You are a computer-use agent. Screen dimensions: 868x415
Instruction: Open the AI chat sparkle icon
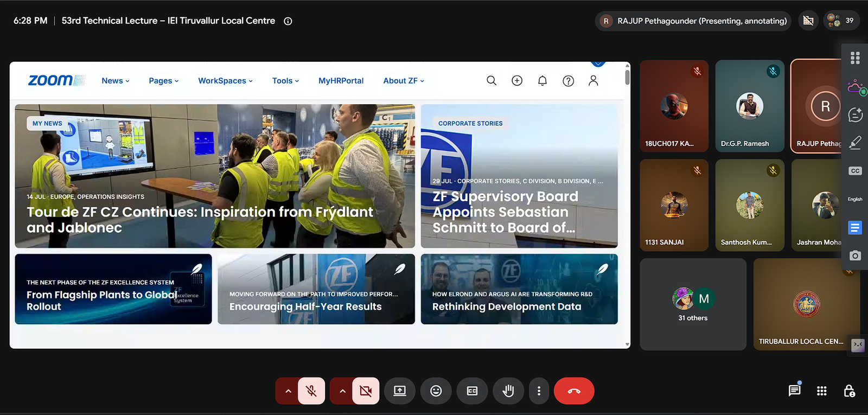[856, 114]
